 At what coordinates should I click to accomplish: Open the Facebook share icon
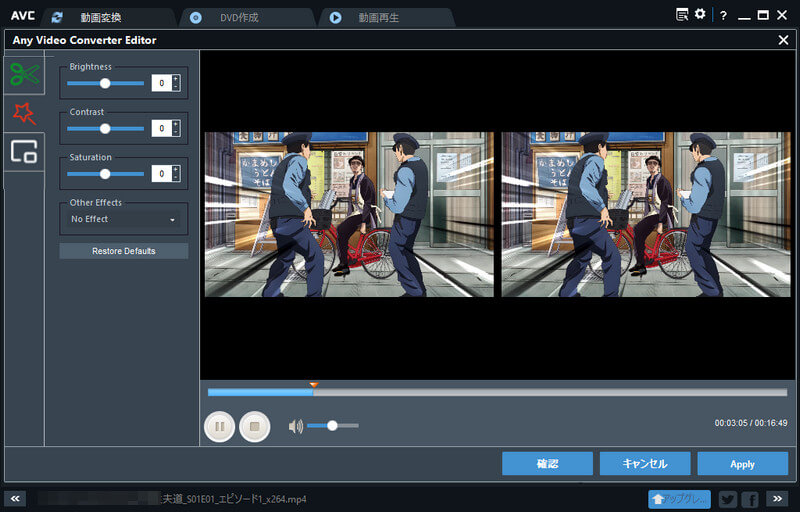tap(750, 499)
